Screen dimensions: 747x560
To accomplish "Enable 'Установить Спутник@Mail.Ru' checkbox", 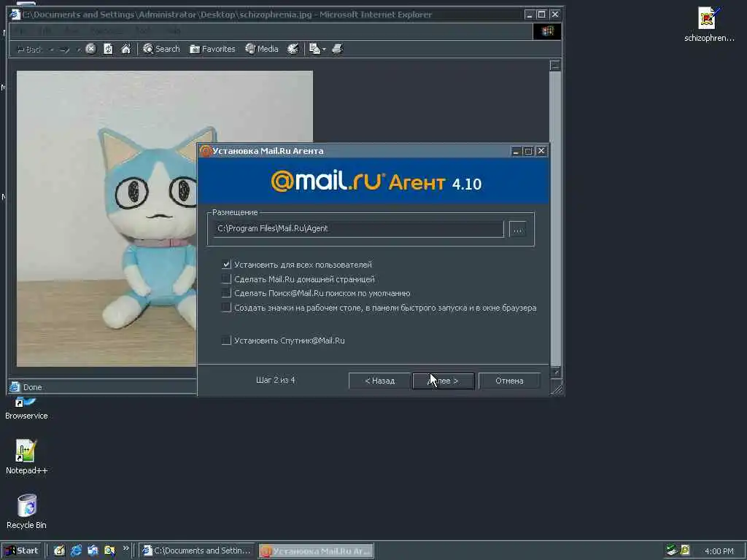I will point(226,340).
